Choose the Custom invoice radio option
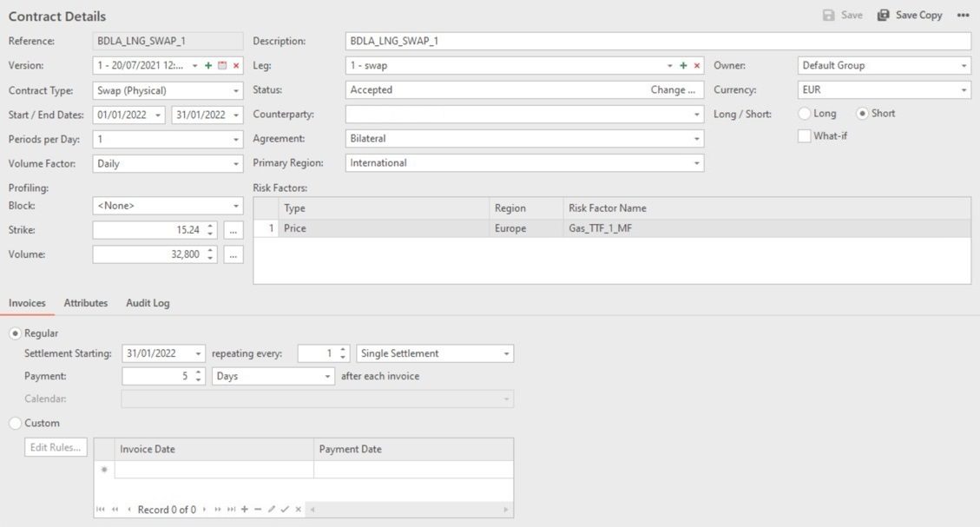This screenshot has width=980, height=527. pos(15,424)
